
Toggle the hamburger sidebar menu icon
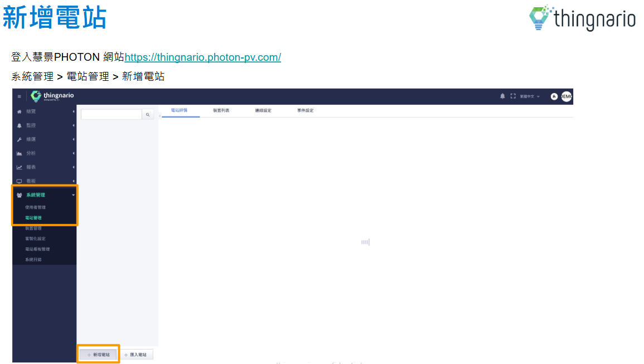coord(20,96)
